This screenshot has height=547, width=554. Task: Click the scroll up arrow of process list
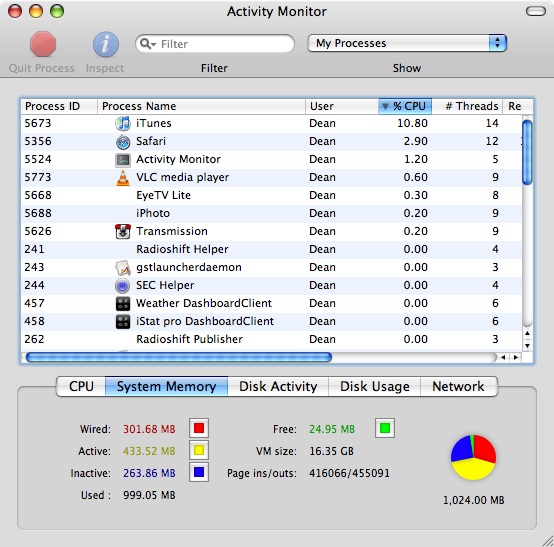(x=527, y=333)
